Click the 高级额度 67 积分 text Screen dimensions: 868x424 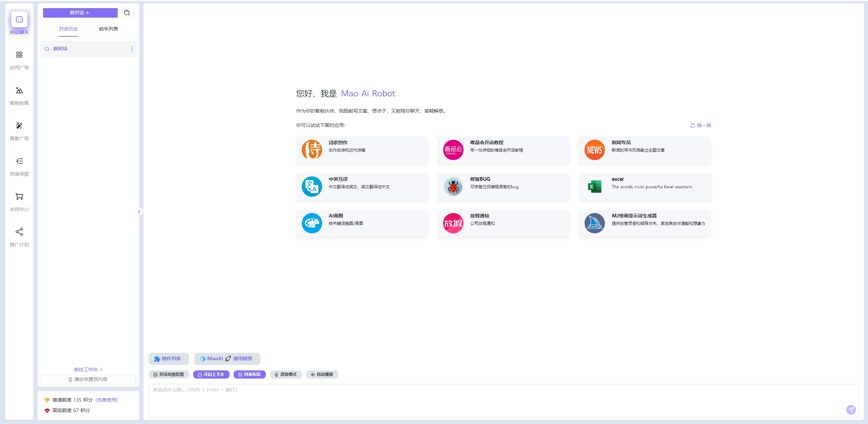point(71,411)
